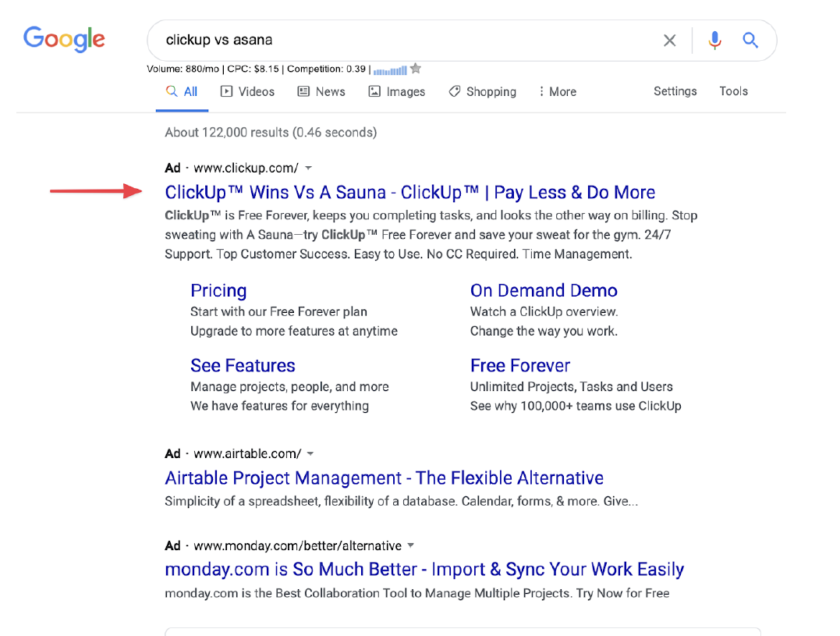The image size is (840, 636).
Task: Click the Volume: 880/mo keyword stat
Action: (x=183, y=69)
